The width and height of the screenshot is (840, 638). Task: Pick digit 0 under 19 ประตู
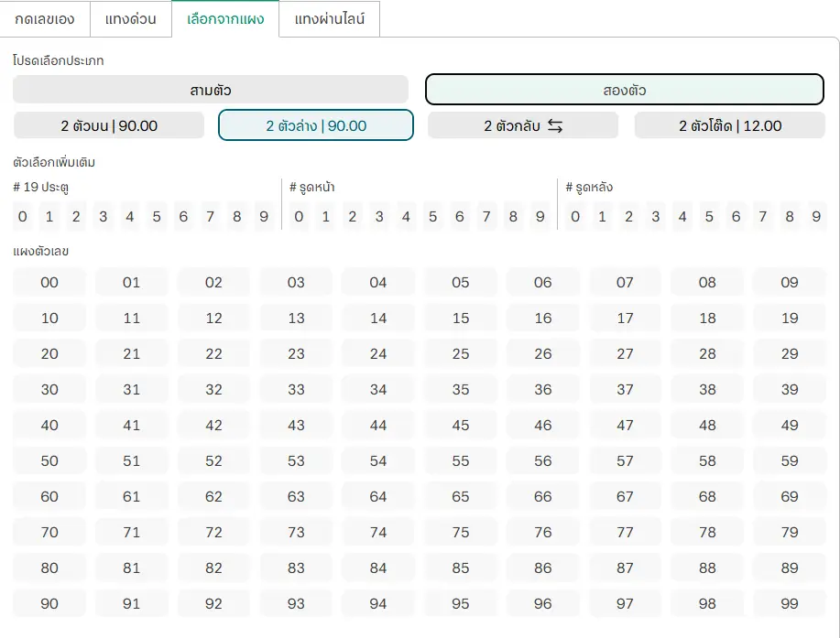(23, 217)
